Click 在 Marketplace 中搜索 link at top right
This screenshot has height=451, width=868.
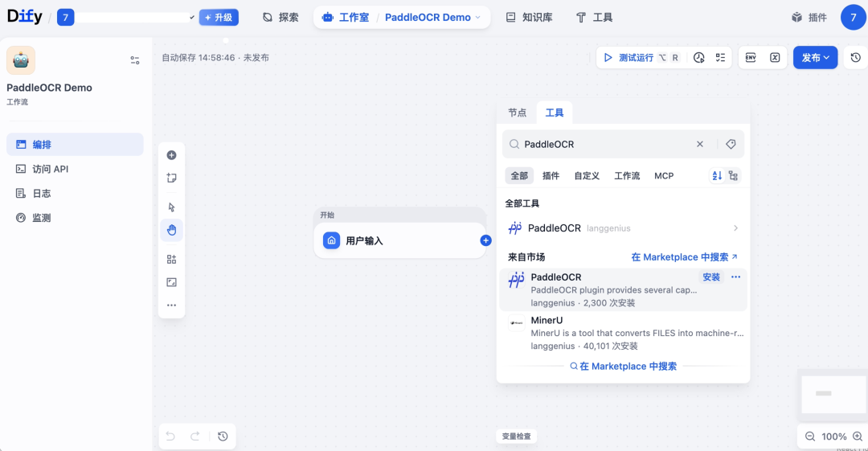(x=684, y=257)
